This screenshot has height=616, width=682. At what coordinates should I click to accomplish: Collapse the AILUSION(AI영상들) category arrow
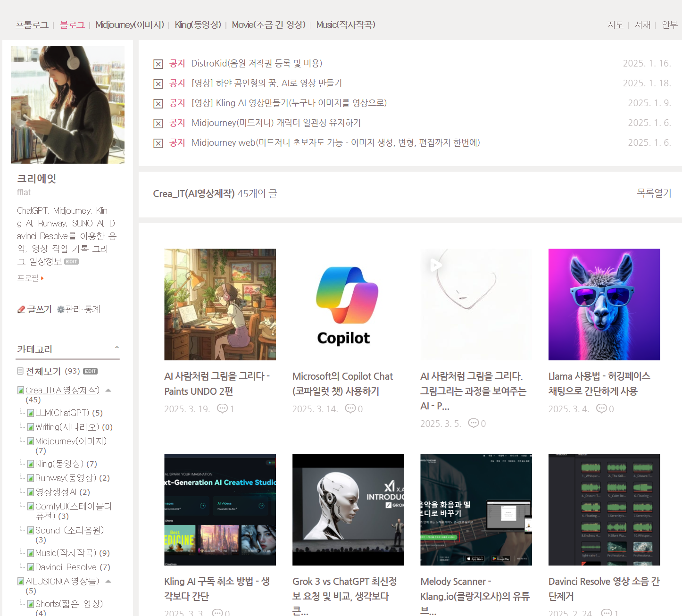(x=108, y=582)
